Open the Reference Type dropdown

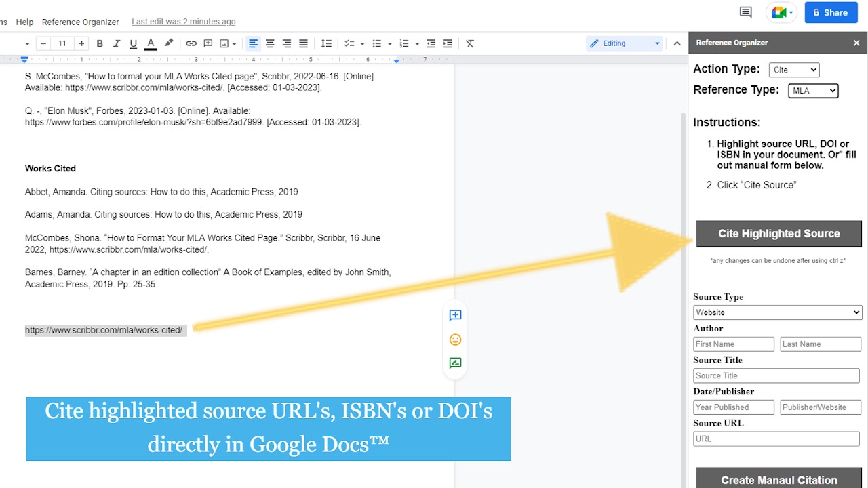pyautogui.click(x=813, y=91)
